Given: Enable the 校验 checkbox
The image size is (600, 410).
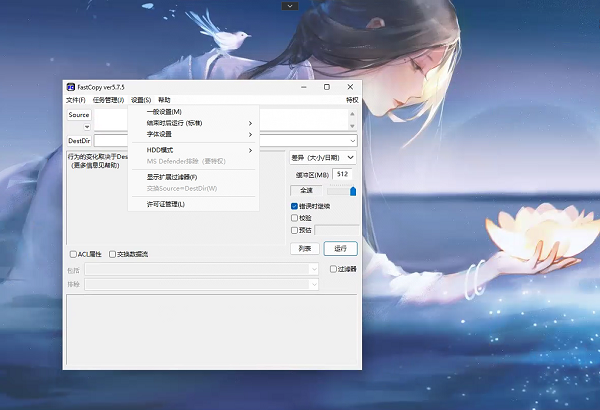Looking at the screenshot, I should pos(294,218).
